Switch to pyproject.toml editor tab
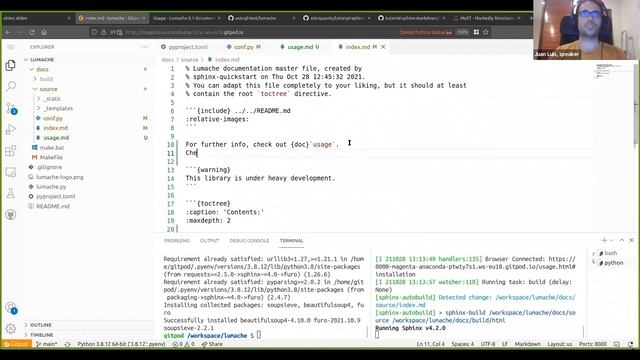The image size is (640, 360). click(x=188, y=47)
